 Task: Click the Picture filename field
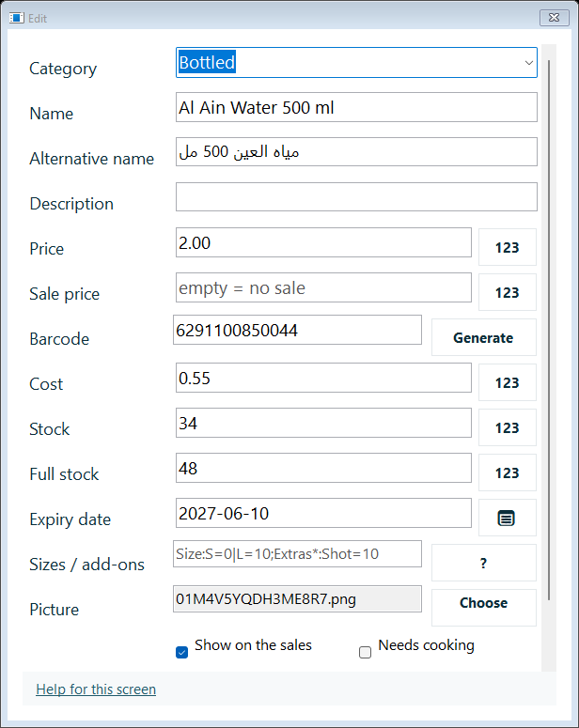click(x=297, y=599)
